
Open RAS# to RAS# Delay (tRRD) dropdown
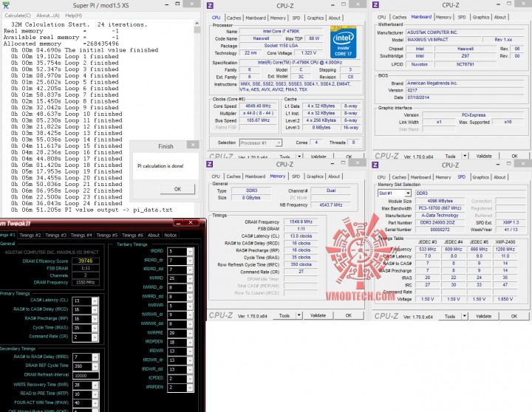tap(95, 357)
